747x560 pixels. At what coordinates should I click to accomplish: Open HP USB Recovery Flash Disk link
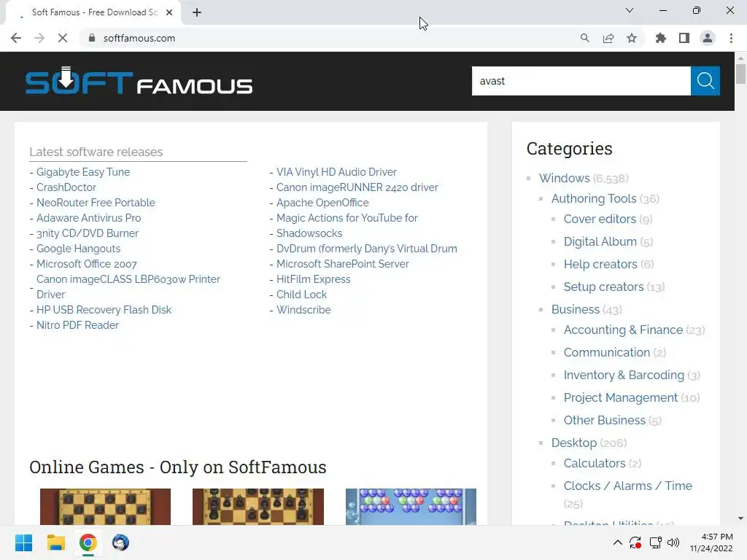104,309
